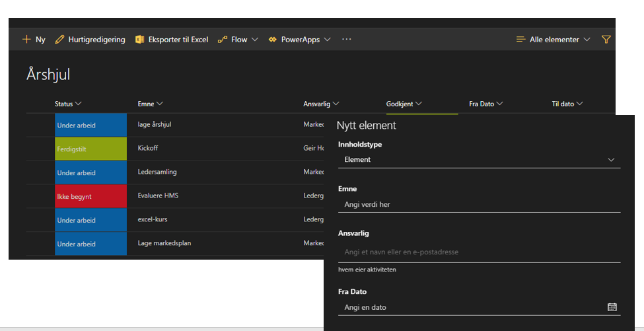Click the PowerApps menu label
This screenshot has height=331, width=644.
click(301, 40)
